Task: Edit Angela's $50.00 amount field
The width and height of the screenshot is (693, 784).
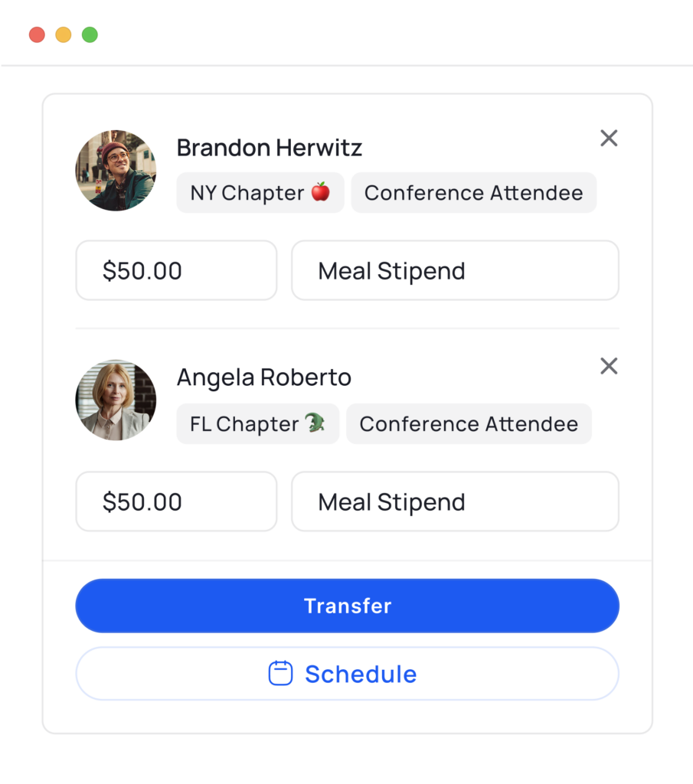Action: pos(176,501)
